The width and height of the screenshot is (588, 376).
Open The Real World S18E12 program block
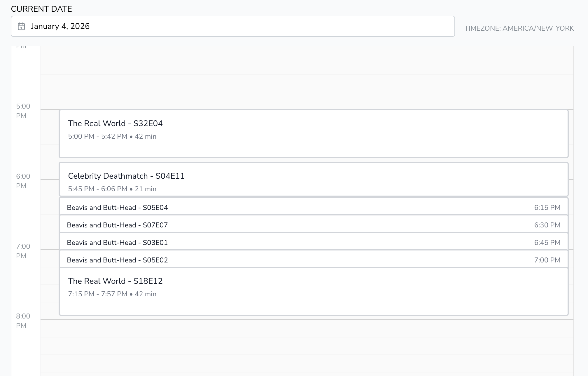(314, 291)
